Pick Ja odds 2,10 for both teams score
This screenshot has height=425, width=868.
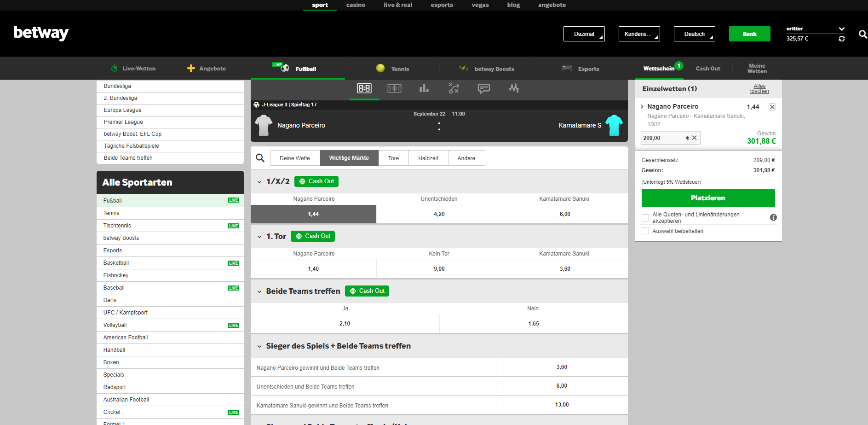click(x=345, y=324)
